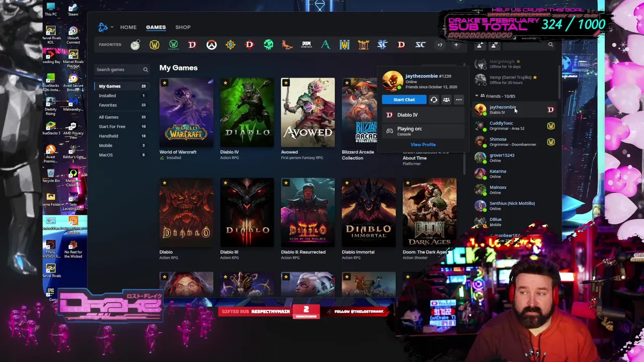Toggle favorite star on Diablo IV tile

click(225, 83)
